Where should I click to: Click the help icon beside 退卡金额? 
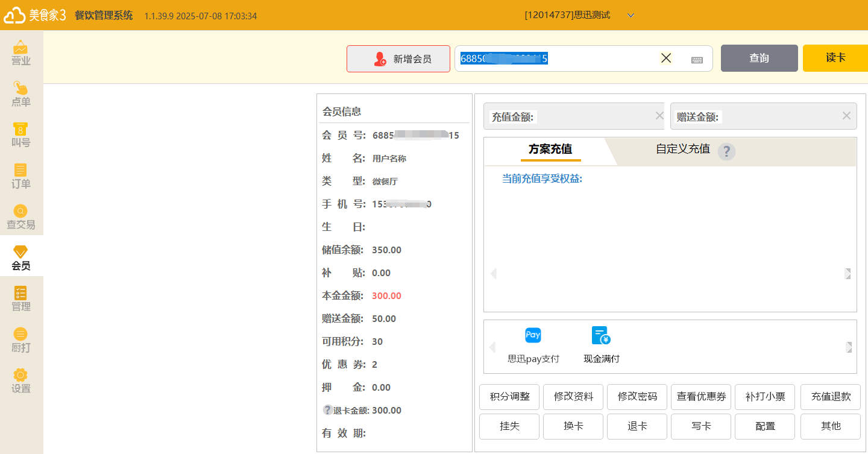coord(328,410)
